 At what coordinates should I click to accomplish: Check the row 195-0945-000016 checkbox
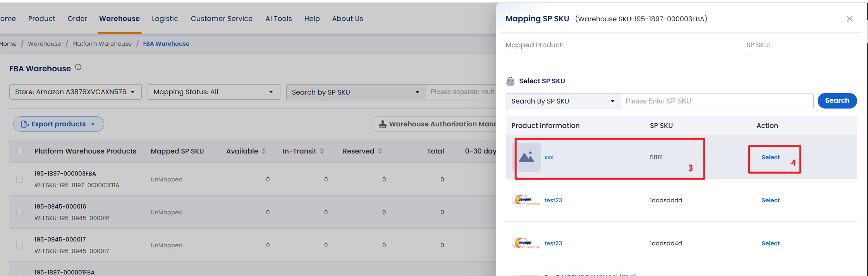click(19, 212)
